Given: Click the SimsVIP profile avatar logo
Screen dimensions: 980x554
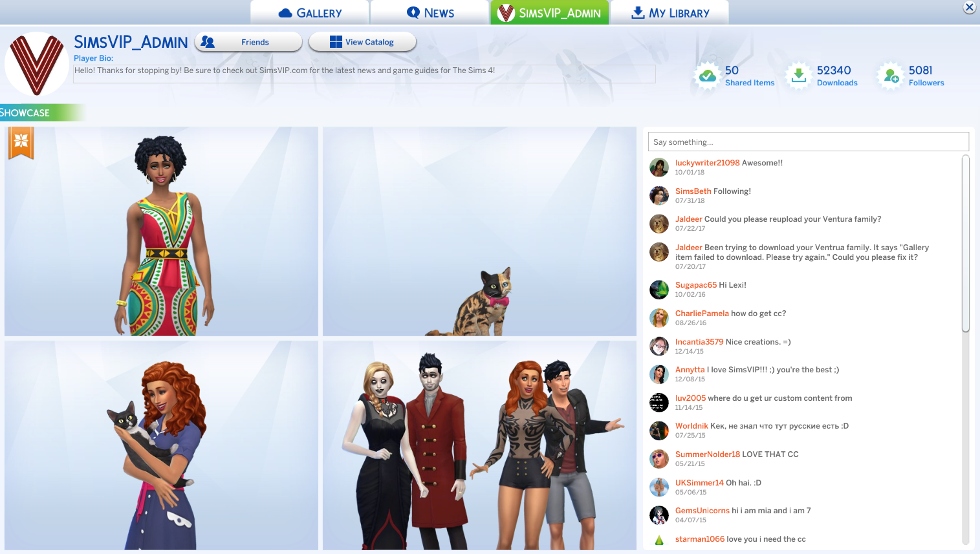Looking at the screenshot, I should [x=37, y=64].
